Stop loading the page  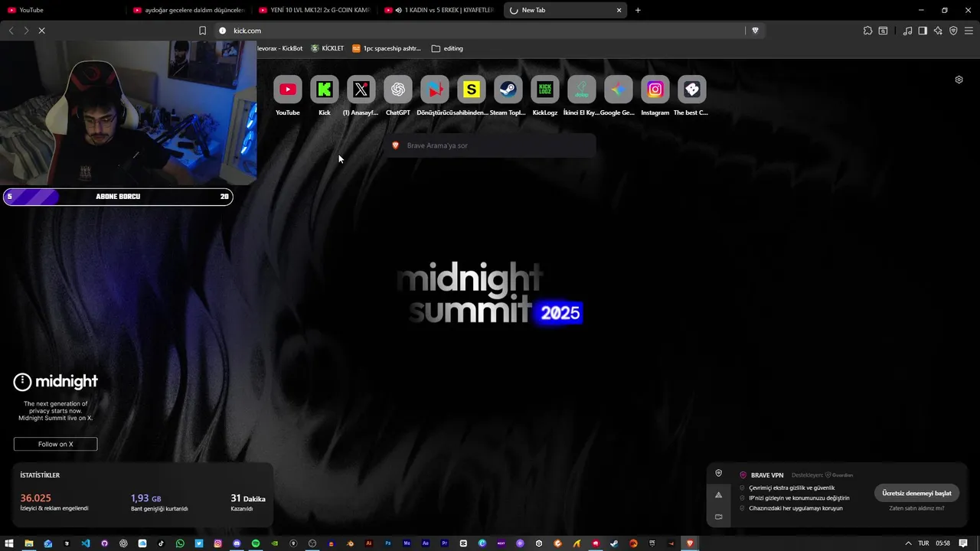(x=41, y=31)
